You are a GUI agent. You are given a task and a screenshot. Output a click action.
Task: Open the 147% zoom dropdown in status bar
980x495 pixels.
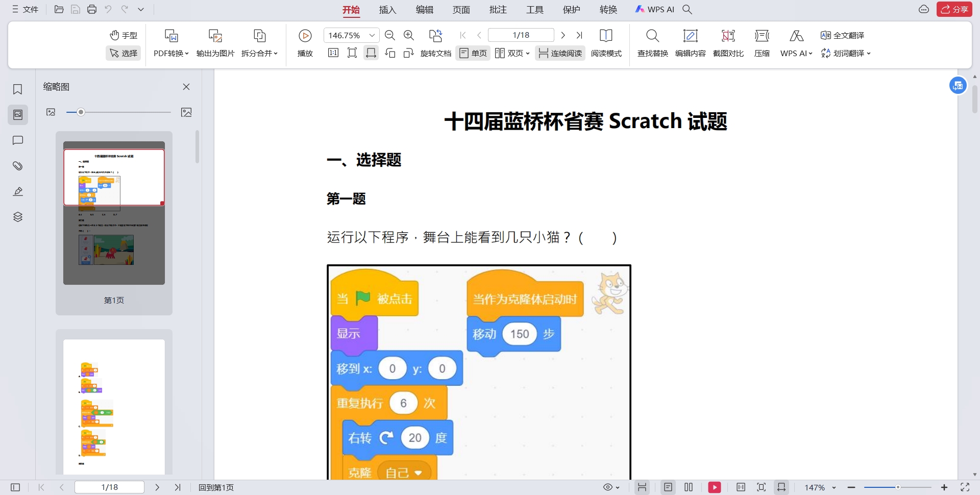point(834,487)
